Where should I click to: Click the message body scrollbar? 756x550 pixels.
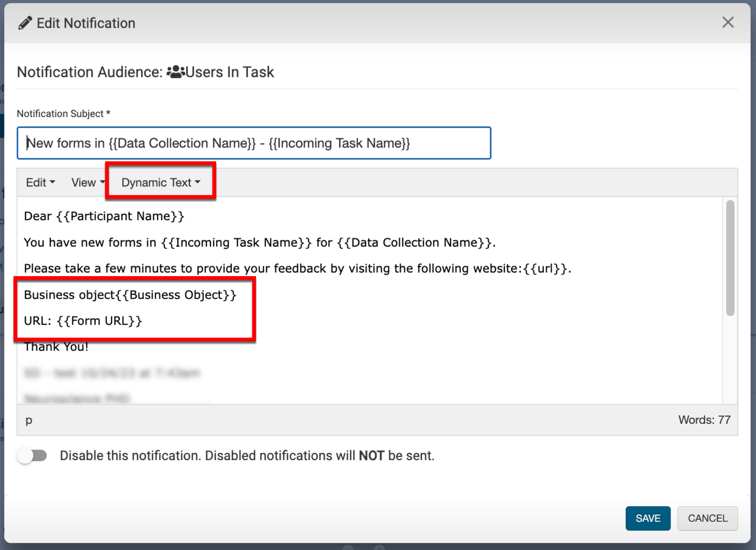[730, 258]
